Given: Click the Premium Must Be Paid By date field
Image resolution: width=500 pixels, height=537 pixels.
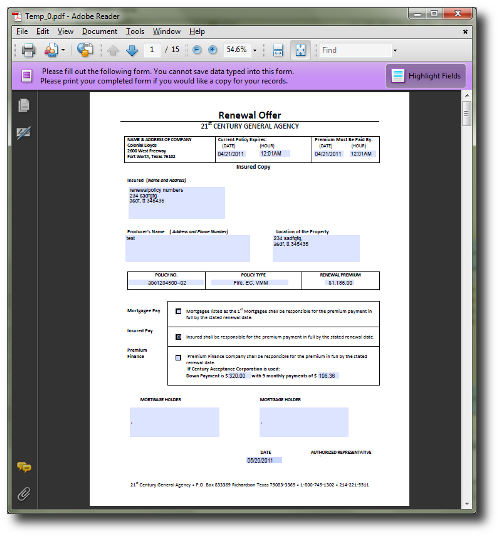Looking at the screenshot, I should 328,154.
